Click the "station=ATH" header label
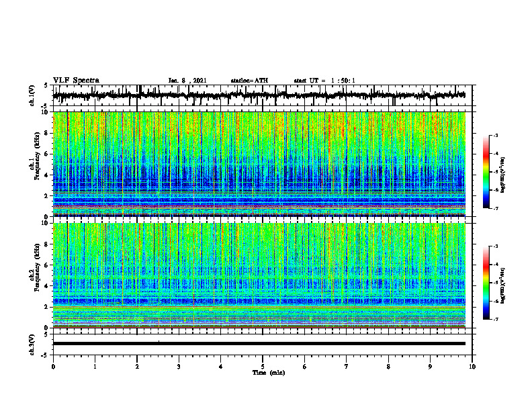 pyautogui.click(x=249, y=81)
